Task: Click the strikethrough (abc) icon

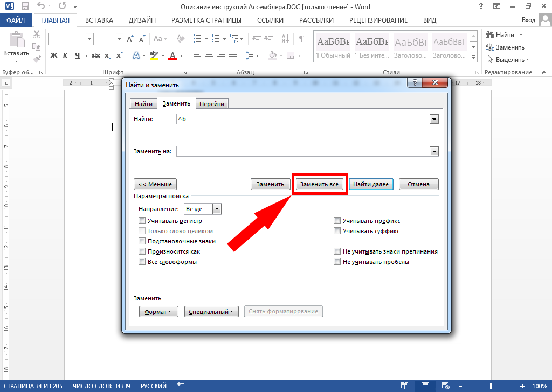Action: [x=96, y=55]
